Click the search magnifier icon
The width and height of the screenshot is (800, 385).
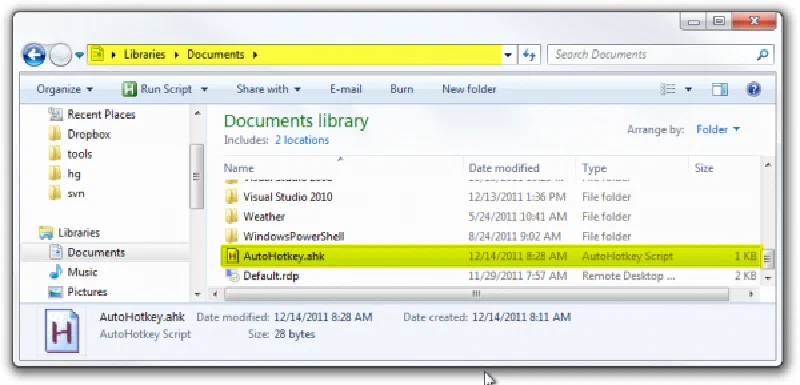(x=763, y=55)
